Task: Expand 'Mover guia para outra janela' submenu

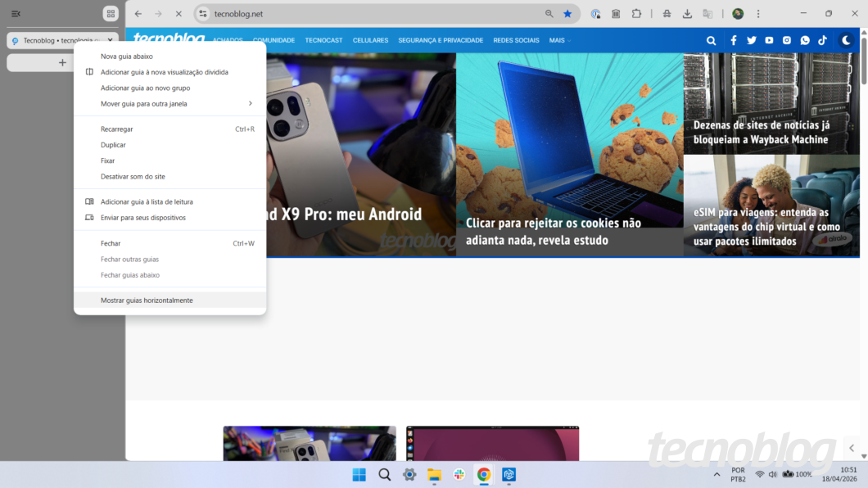Action: [x=145, y=103]
